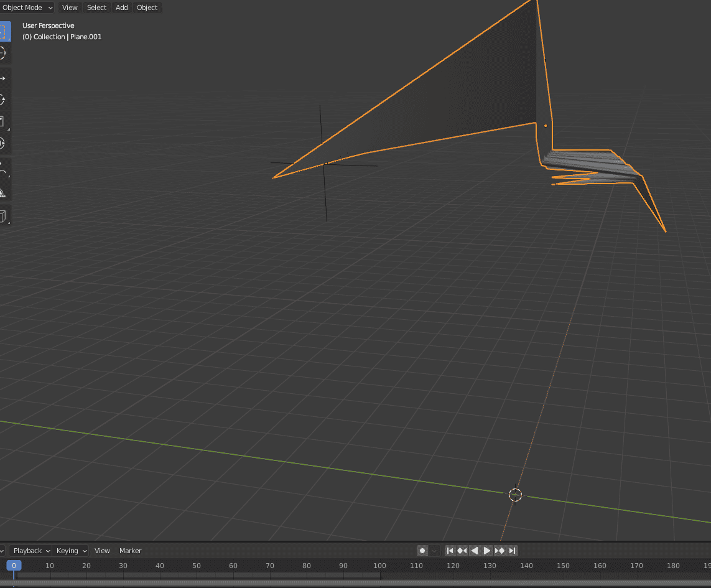
Task: Open the Select menu
Action: tap(96, 7)
